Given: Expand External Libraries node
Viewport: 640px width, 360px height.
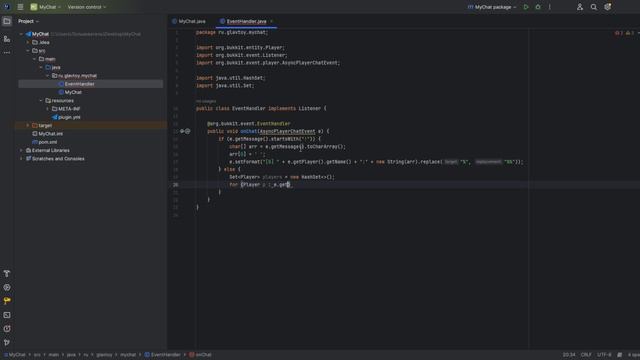Looking at the screenshot, I should (21, 151).
